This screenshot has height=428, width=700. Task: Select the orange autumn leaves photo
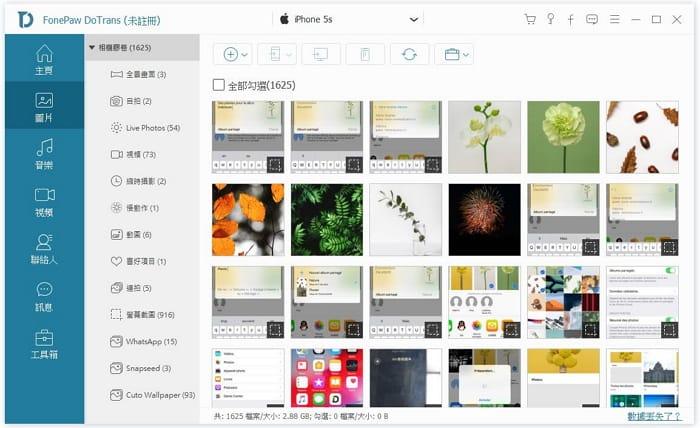coord(248,220)
